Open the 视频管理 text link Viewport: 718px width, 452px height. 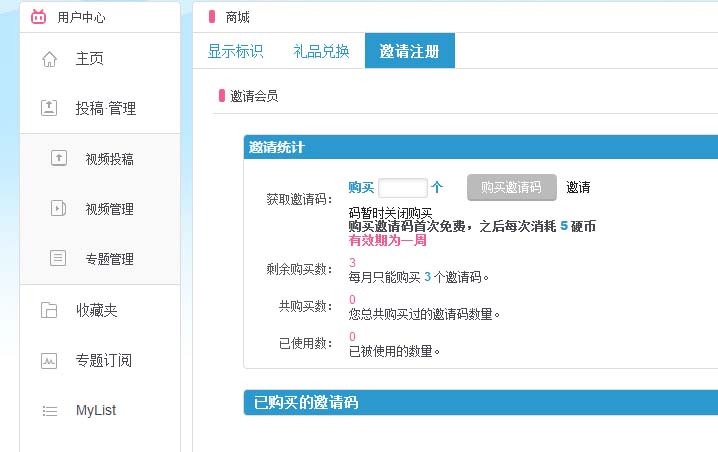tap(109, 209)
